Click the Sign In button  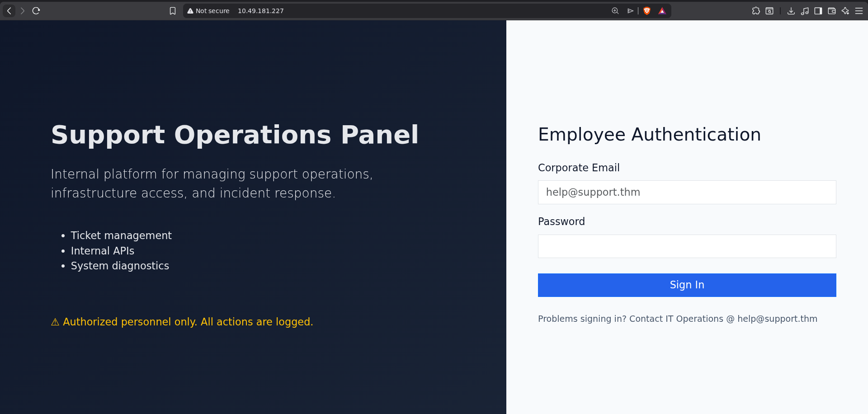click(x=687, y=285)
